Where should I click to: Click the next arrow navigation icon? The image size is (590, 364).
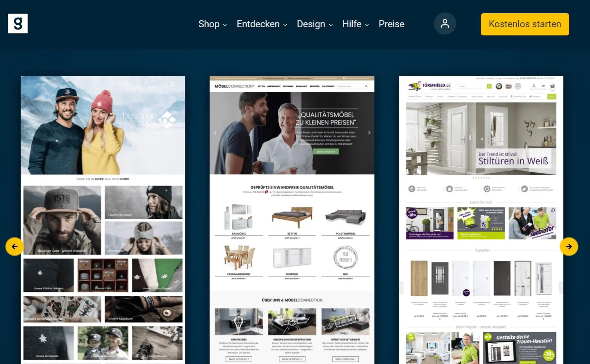[x=569, y=246]
